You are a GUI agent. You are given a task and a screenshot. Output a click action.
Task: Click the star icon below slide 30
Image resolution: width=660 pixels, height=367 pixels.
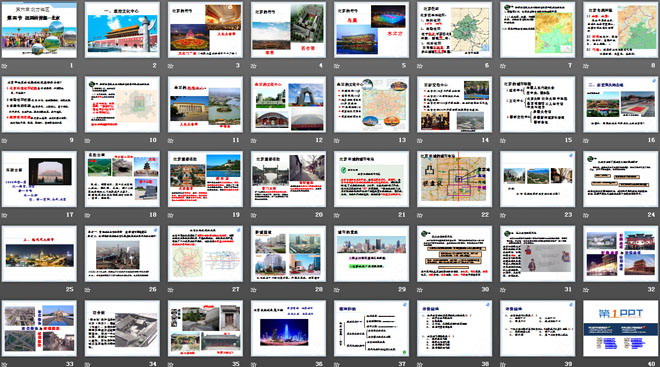tap(420, 290)
